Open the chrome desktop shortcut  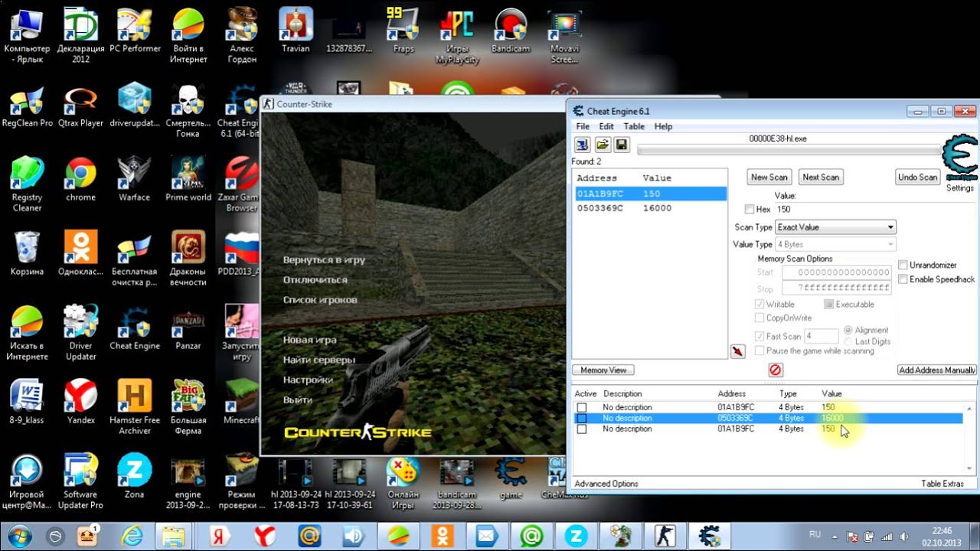[80, 179]
